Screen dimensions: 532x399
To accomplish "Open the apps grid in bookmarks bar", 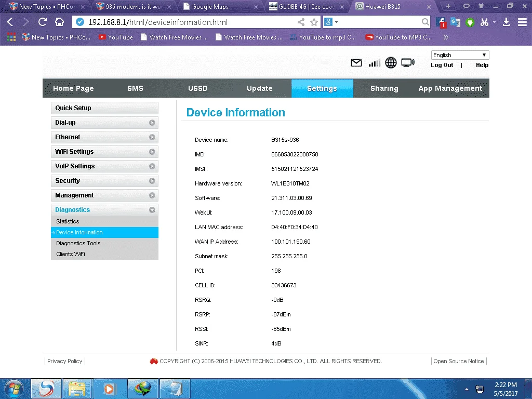I will tap(11, 37).
